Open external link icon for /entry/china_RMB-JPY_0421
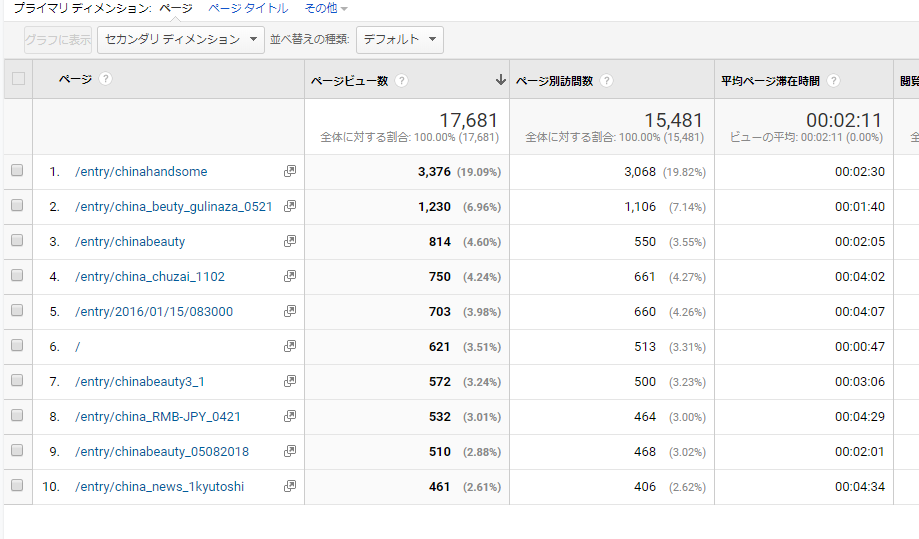Viewport: 919px width, 539px height. [x=290, y=416]
